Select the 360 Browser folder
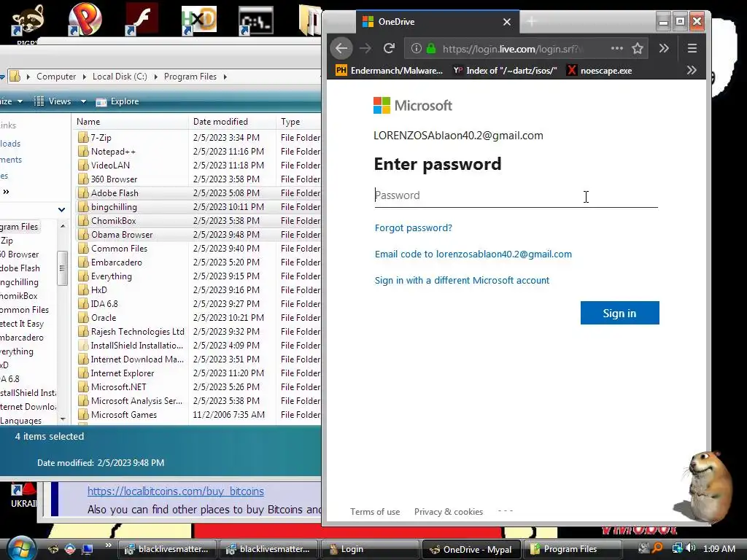Viewport: 747px width, 560px height. pyautogui.click(x=114, y=179)
